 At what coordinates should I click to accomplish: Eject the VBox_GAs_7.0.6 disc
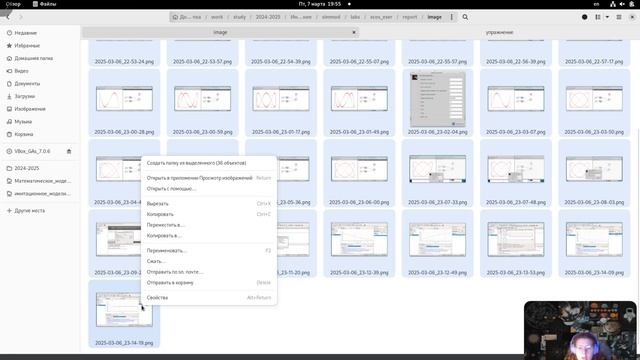point(69,151)
